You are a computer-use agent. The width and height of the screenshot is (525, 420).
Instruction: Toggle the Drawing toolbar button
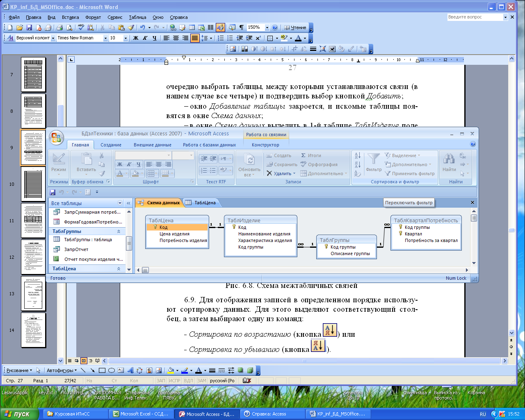(220, 27)
